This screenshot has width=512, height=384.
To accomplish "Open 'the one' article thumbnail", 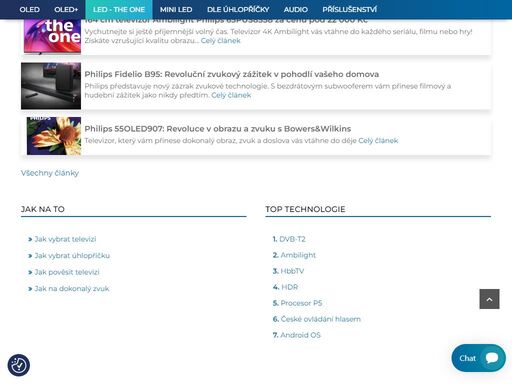I will click(x=52, y=36).
